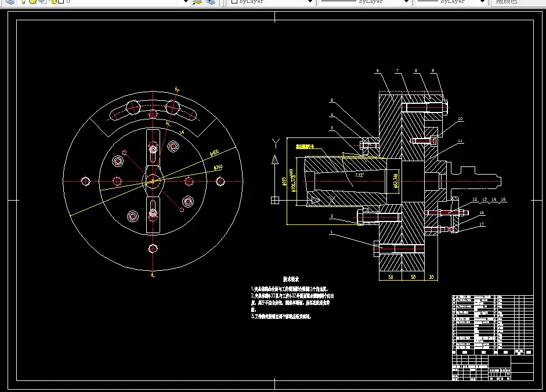
Task: Toggle the layer freeze sun icon
Action: pos(32,1)
